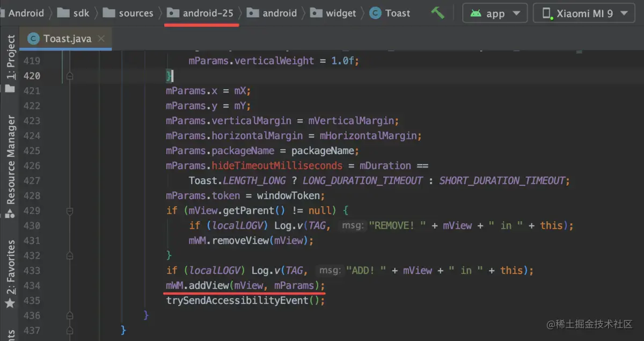This screenshot has height=341, width=644.
Task: Open the app run configuration dropdown
Action: [x=495, y=13]
